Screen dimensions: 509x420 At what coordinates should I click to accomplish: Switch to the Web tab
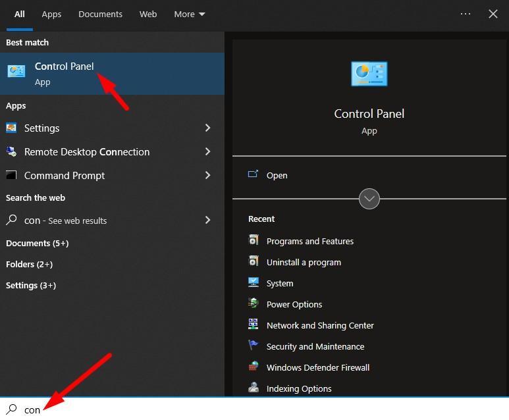click(x=148, y=14)
